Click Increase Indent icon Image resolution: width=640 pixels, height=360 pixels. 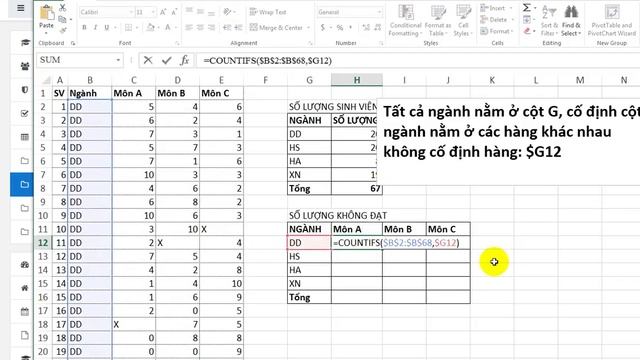239,27
